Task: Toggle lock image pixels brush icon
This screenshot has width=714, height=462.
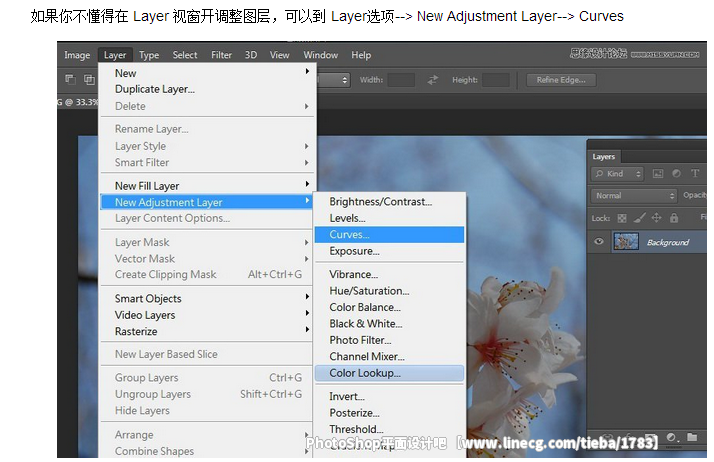Action: [x=639, y=218]
